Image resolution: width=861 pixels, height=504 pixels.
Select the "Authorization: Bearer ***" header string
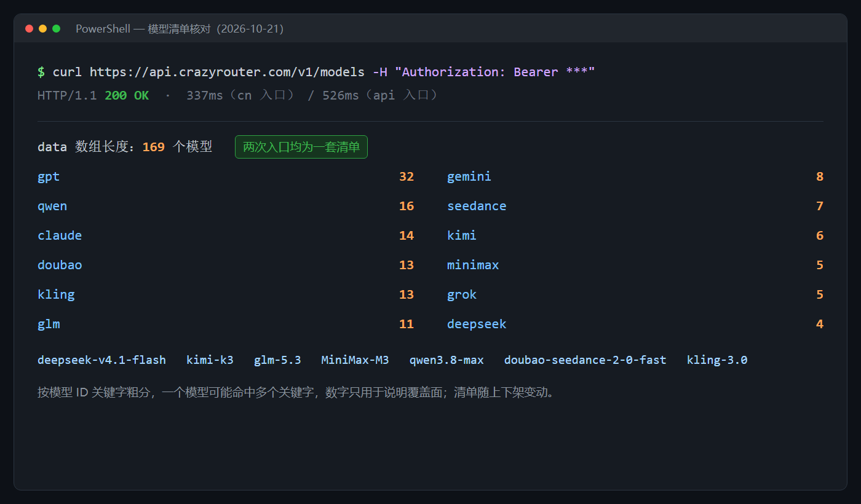pyautogui.click(x=495, y=72)
